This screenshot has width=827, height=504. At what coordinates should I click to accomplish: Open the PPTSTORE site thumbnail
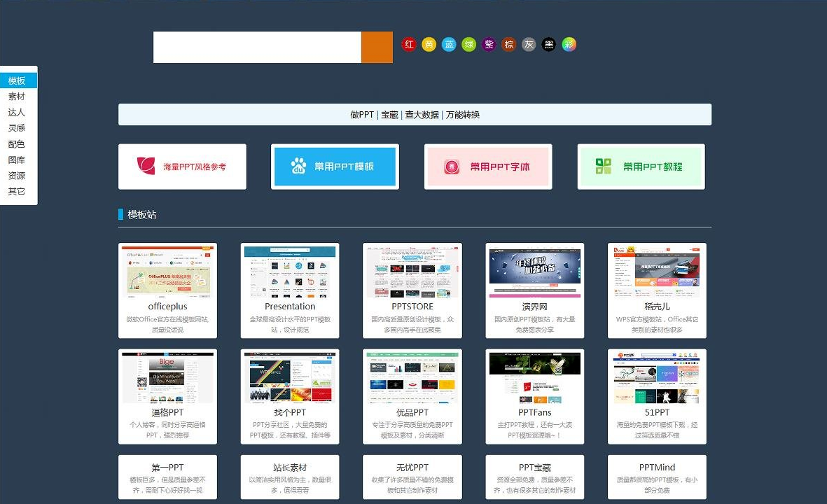412,272
